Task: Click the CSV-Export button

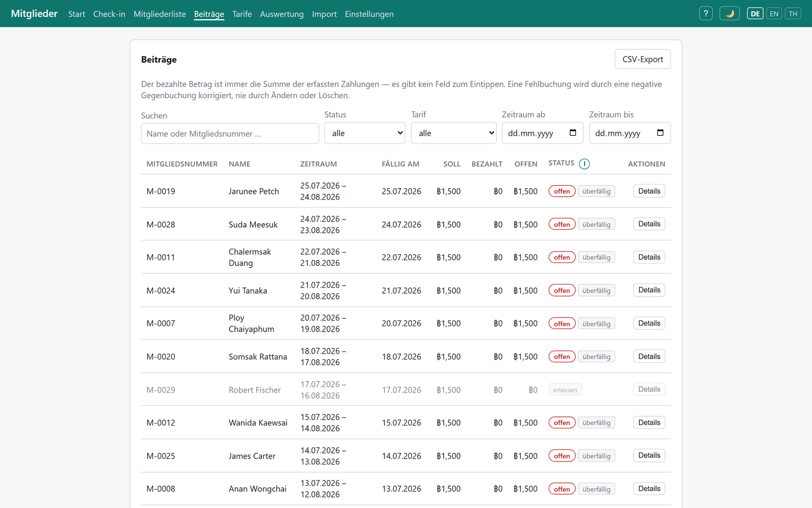Action: pos(642,59)
